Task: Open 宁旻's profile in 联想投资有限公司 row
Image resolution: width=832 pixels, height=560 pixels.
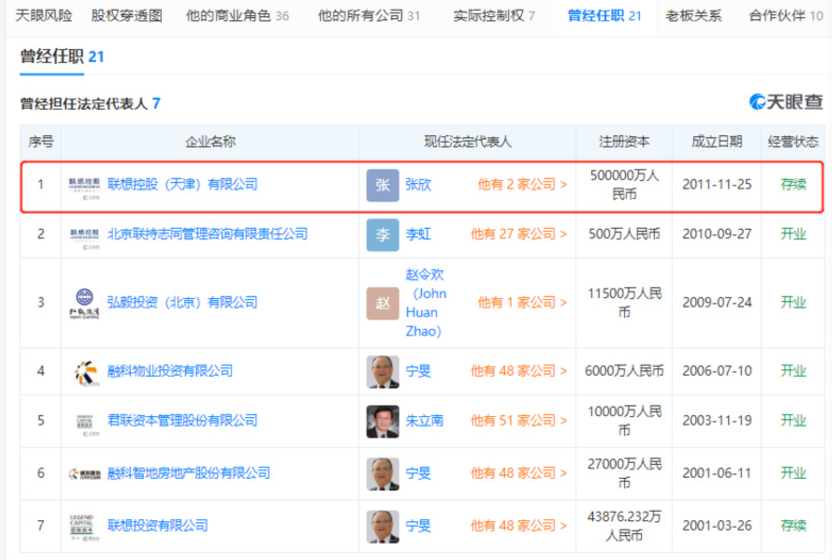Action: [x=419, y=525]
